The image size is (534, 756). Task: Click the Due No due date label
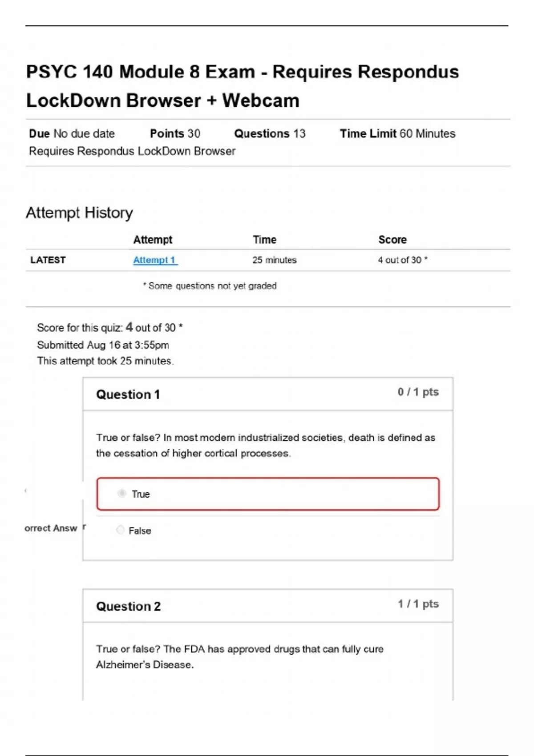pos(72,133)
